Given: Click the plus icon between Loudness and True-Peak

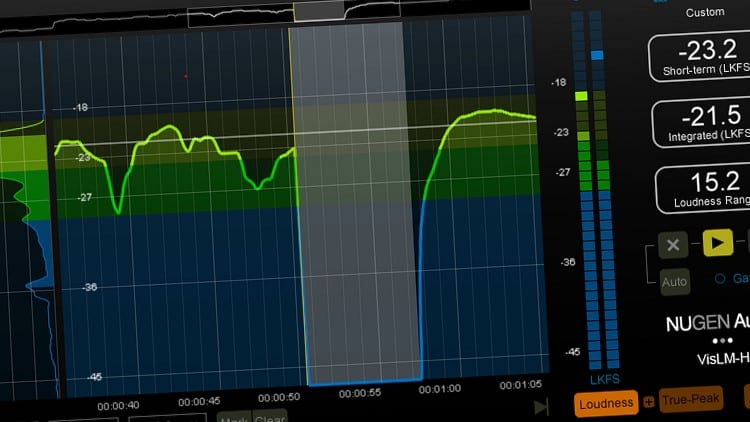Looking at the screenshot, I should point(648,403).
